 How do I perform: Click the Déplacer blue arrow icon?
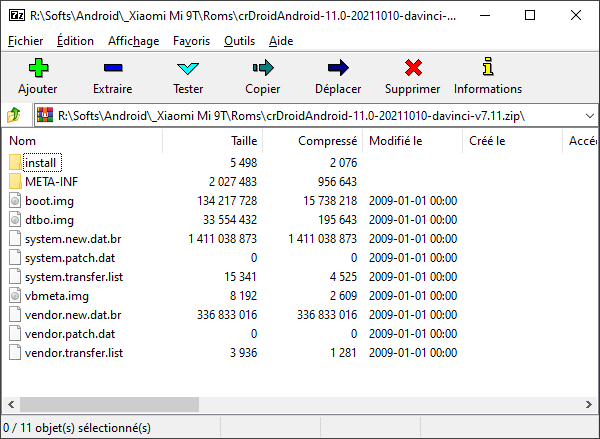pyautogui.click(x=338, y=68)
